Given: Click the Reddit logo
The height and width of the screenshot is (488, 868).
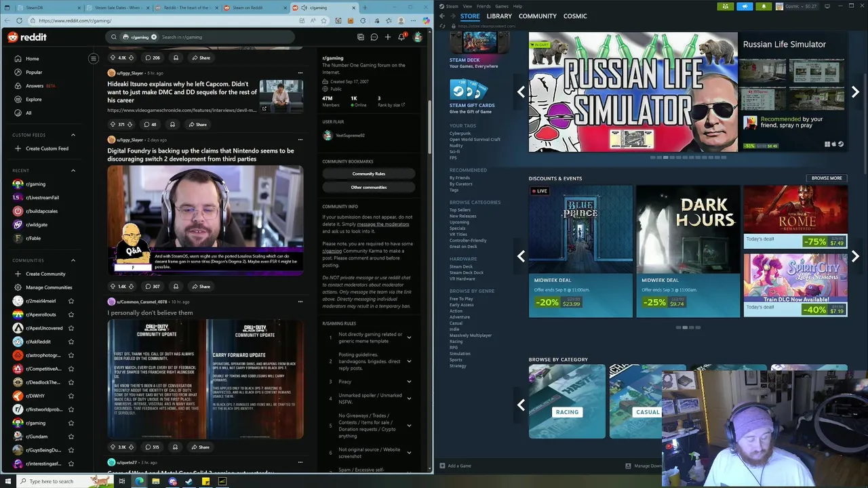Looking at the screenshot, I should point(27,37).
